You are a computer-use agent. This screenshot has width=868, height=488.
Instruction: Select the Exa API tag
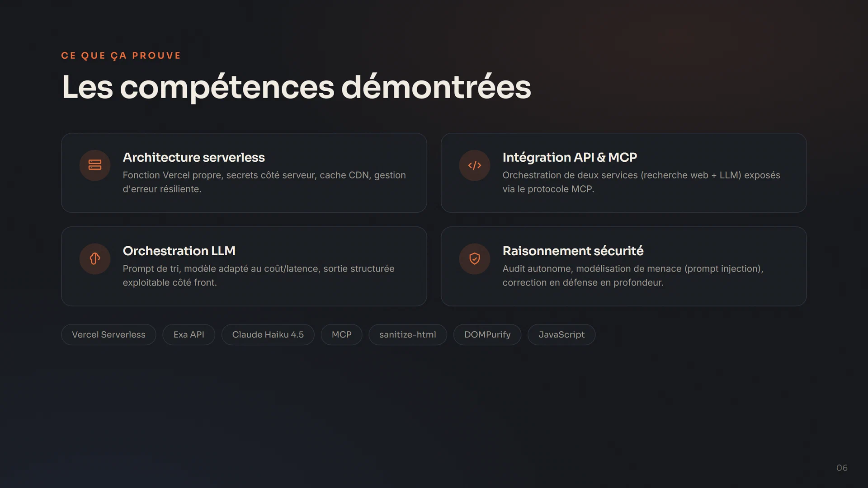(189, 335)
